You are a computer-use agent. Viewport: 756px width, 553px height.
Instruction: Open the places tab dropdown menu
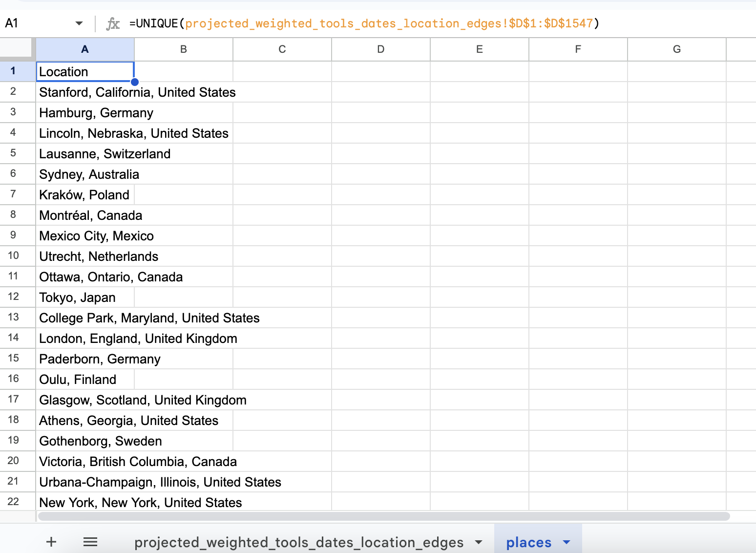click(567, 542)
